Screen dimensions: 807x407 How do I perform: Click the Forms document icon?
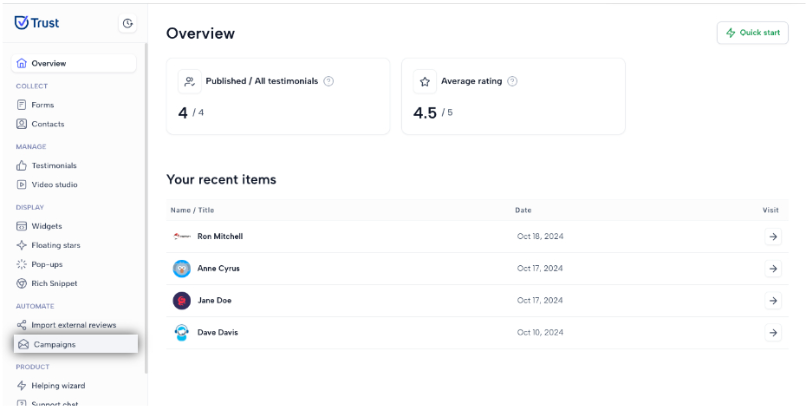tap(22, 105)
